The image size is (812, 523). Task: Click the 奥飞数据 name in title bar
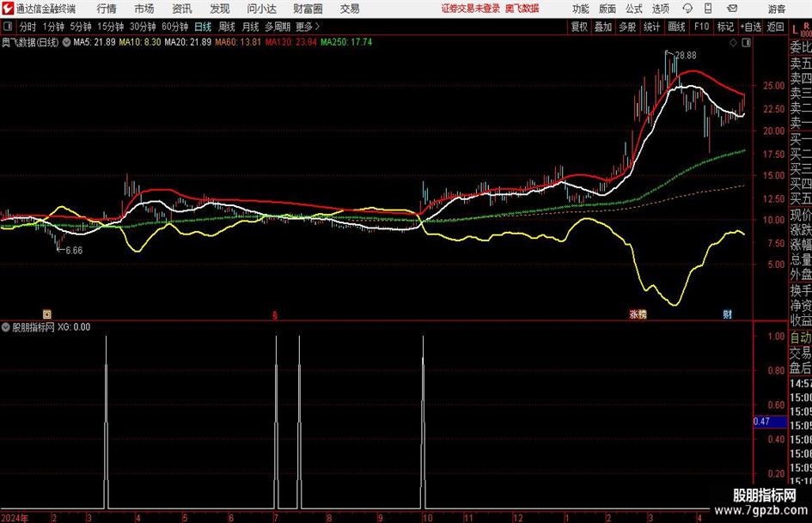[x=522, y=9]
